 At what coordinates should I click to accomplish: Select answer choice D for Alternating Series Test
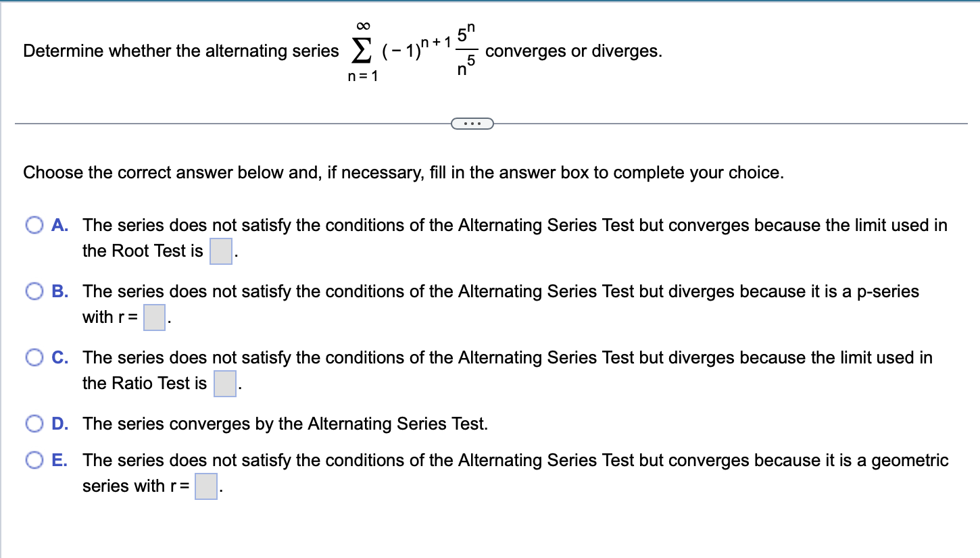(x=34, y=424)
